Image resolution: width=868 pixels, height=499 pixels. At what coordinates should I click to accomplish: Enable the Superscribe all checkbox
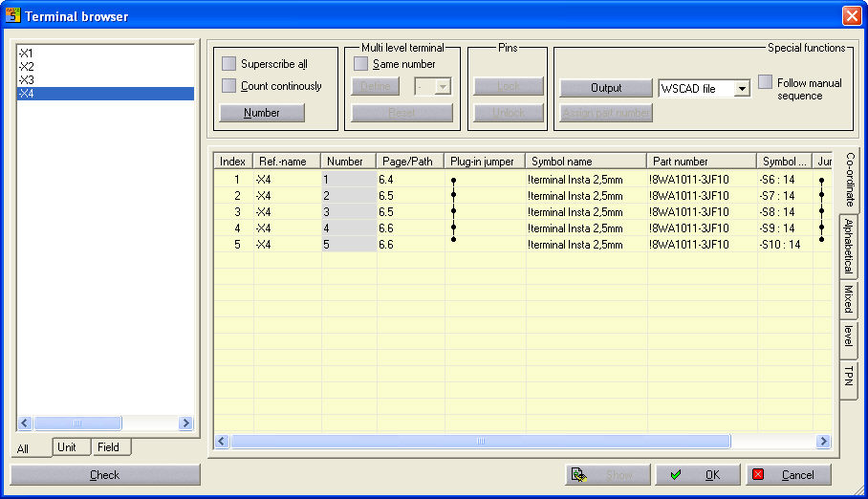pyautogui.click(x=228, y=64)
